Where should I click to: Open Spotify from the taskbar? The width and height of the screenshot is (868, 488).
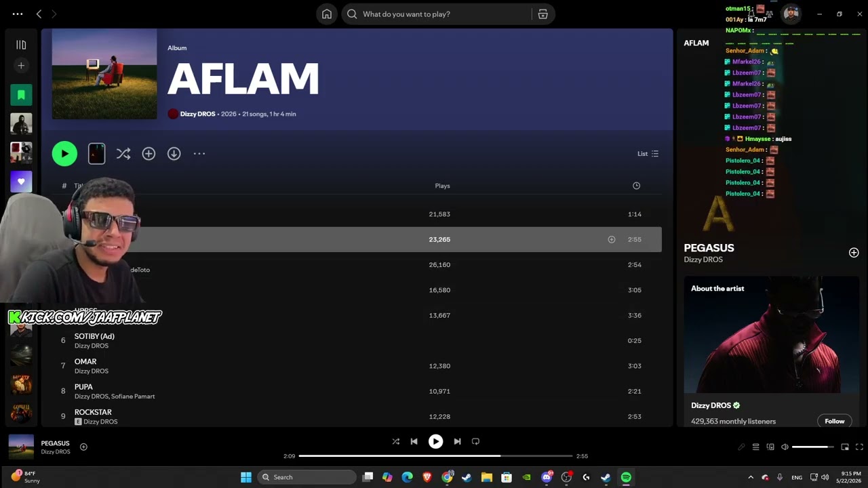tap(626, 477)
